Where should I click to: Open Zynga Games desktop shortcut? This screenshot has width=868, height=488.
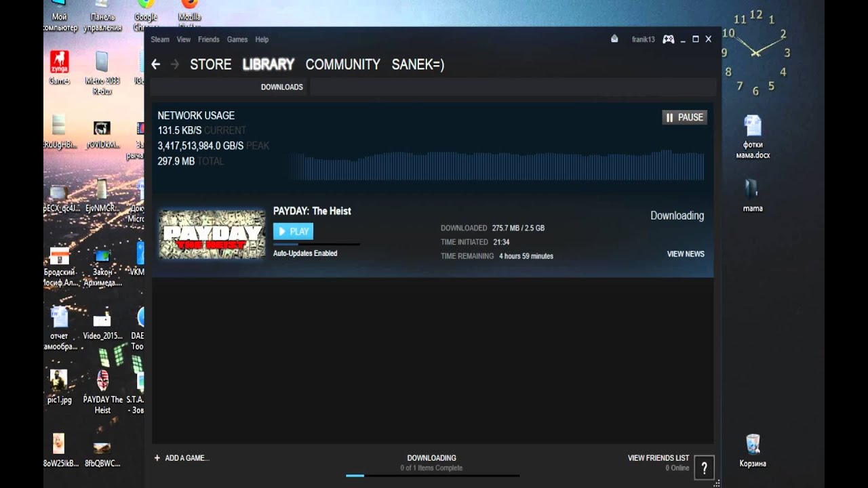coord(59,67)
